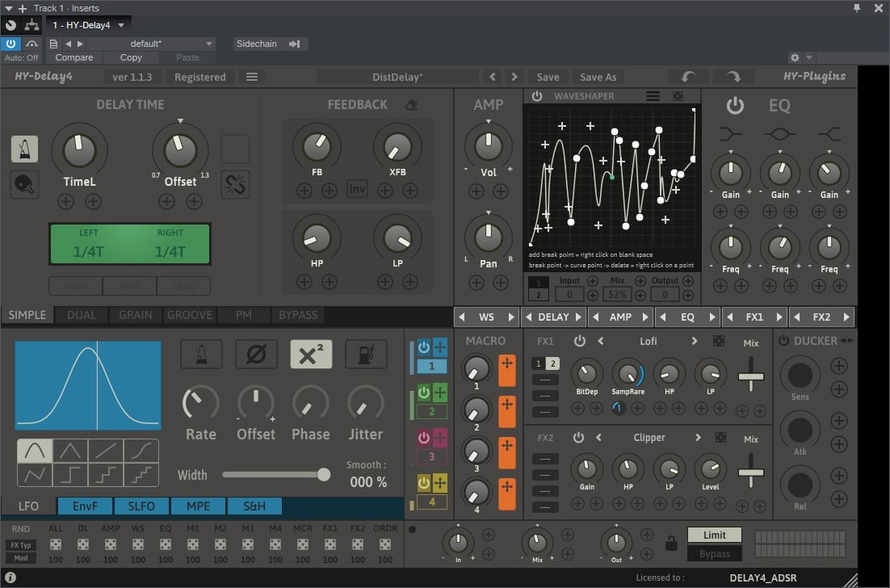
Task: Click the Save As button
Action: click(598, 77)
